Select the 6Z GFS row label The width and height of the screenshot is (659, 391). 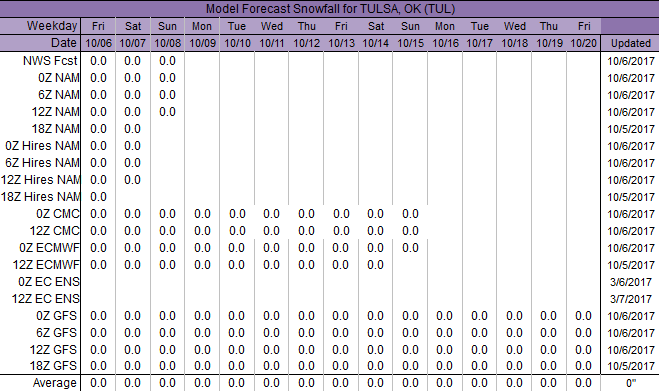pyautogui.click(x=56, y=333)
